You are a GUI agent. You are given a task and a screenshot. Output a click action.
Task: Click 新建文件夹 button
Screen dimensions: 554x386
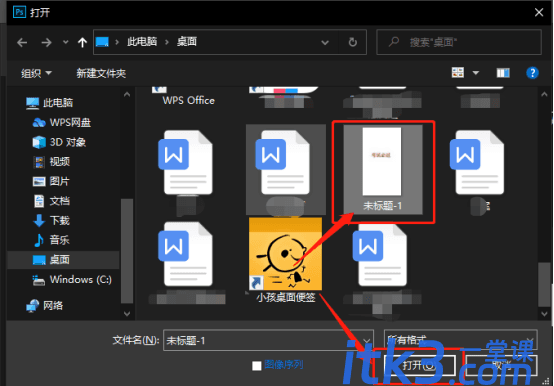pyautogui.click(x=101, y=73)
